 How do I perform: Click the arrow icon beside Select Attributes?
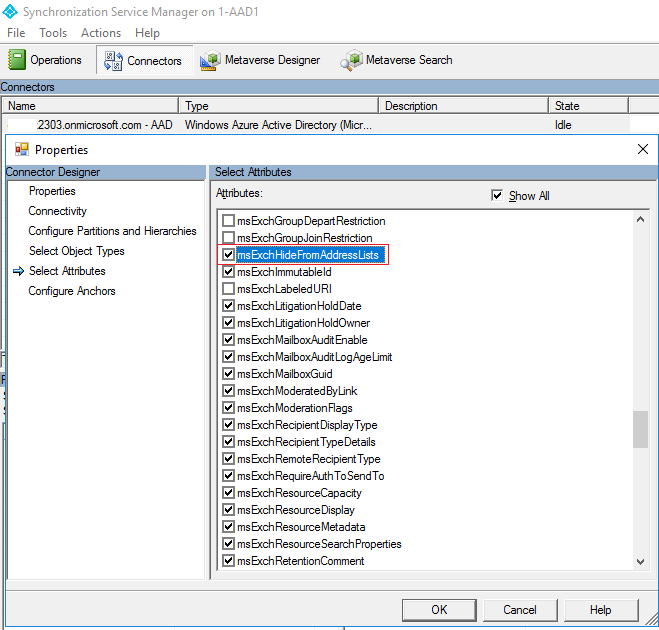pos(18,272)
